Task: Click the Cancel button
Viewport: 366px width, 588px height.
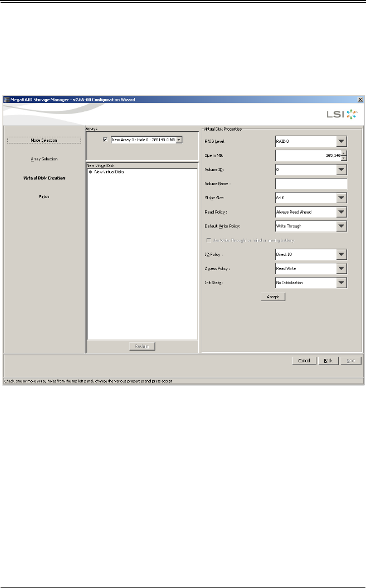Action: click(x=304, y=361)
